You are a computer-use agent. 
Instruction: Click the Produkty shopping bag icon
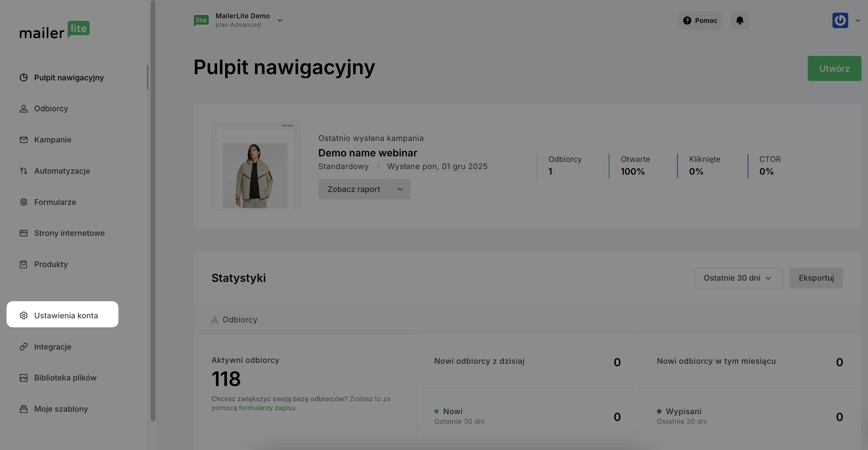(23, 265)
